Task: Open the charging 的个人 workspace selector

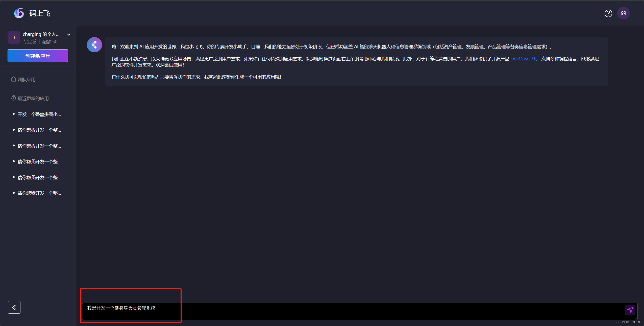Action: pos(41,34)
